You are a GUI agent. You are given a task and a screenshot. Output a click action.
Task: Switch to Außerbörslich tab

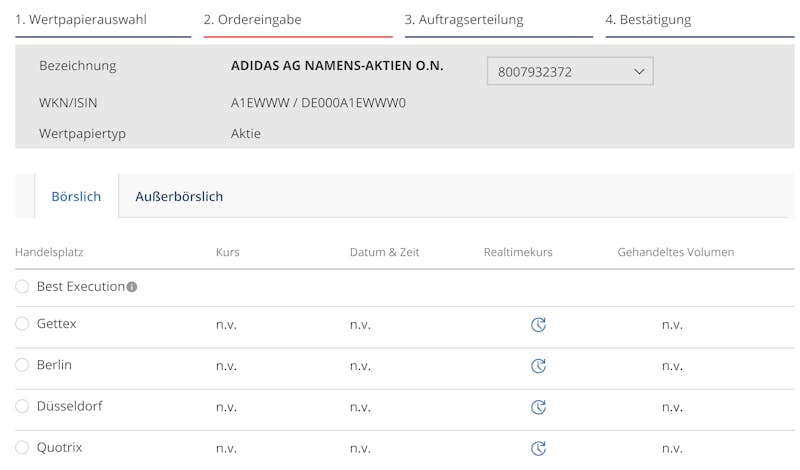click(179, 196)
